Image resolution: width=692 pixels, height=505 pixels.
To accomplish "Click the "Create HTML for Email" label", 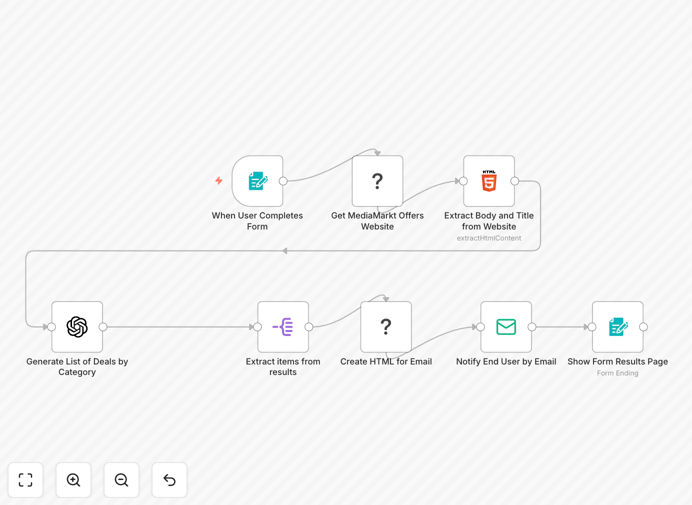I will click(386, 362).
